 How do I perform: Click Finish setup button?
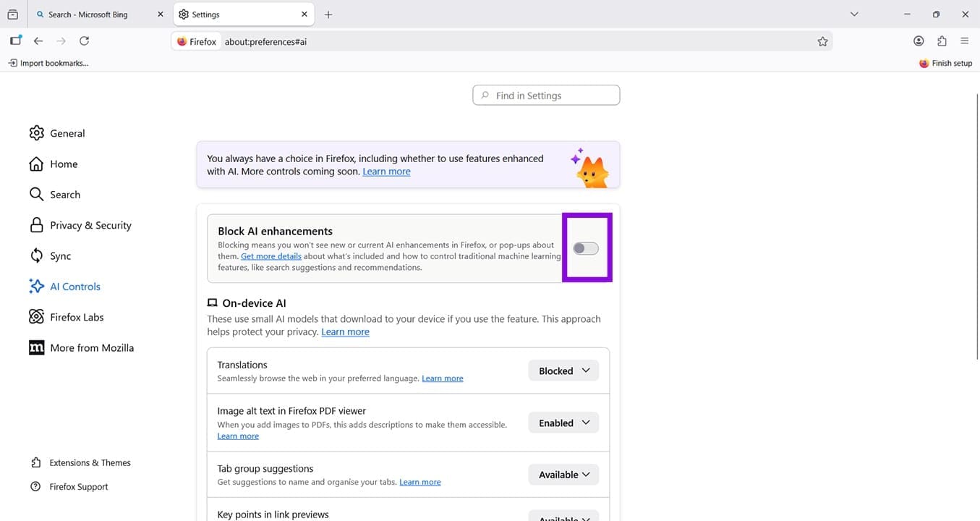945,63
